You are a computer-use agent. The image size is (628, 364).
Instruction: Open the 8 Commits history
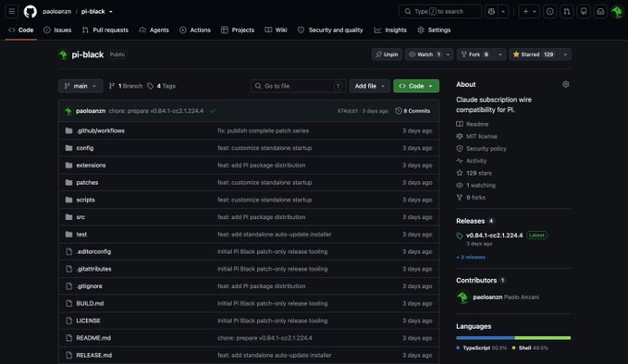[x=413, y=111]
